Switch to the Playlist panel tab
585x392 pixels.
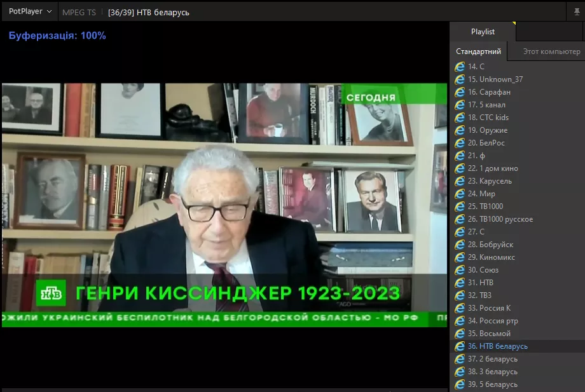click(x=483, y=32)
